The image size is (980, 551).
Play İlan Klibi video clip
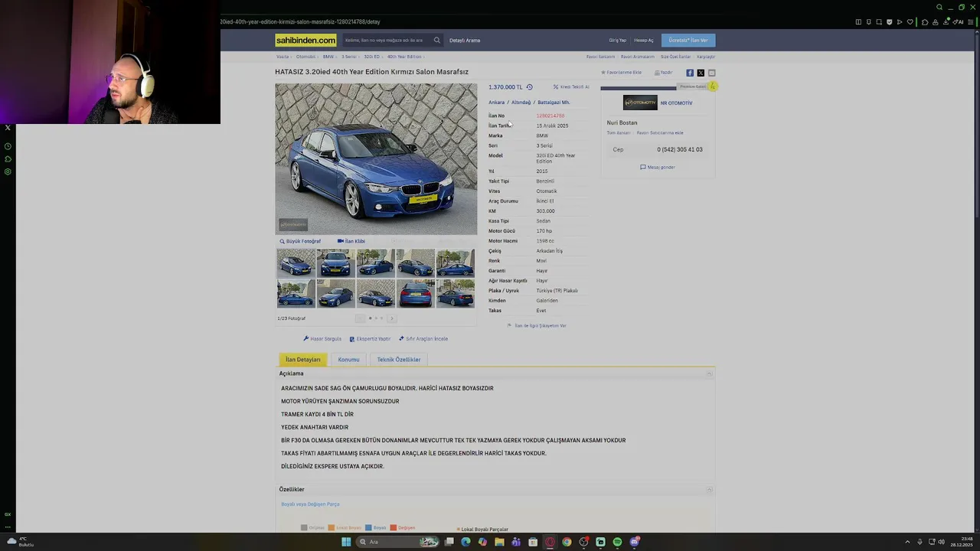click(351, 241)
